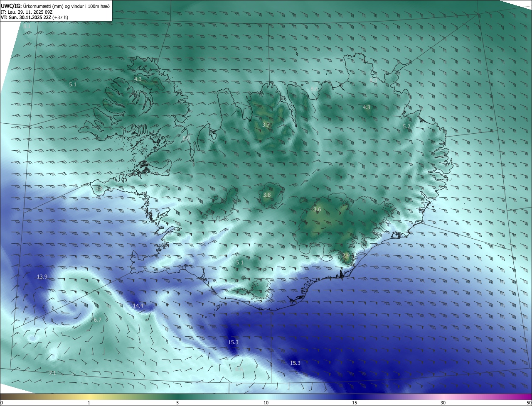
Task: Click the 30 tick on the color scale
Action: tap(443, 403)
